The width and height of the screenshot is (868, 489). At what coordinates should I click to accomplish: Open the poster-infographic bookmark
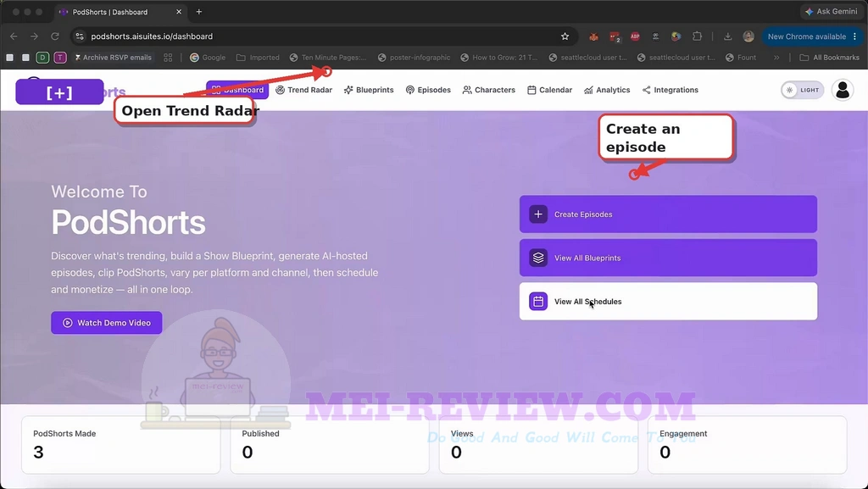[414, 58]
